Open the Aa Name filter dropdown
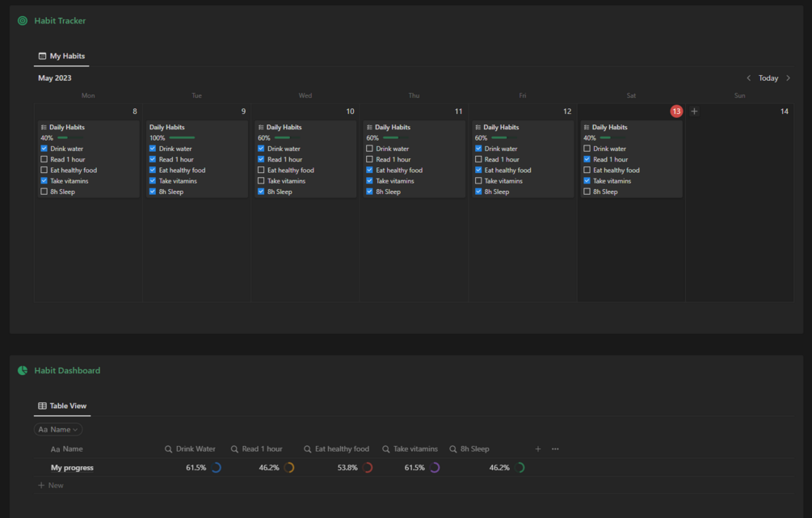 58,429
